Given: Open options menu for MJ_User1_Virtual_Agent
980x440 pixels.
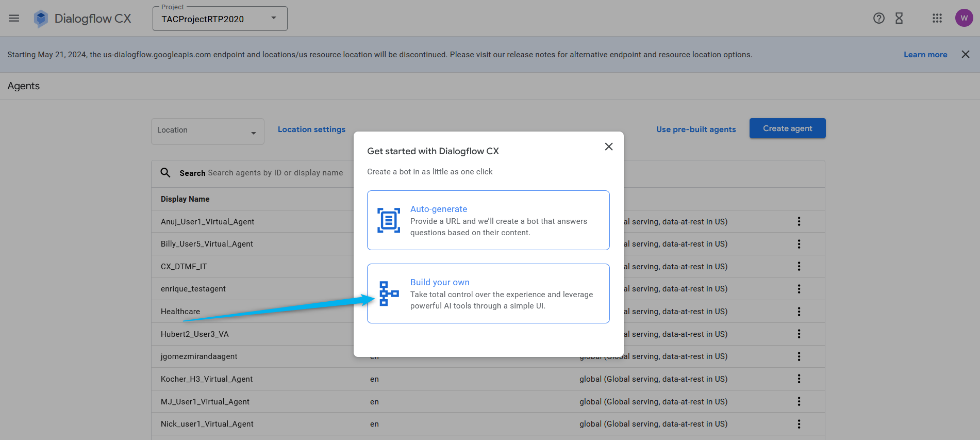Looking at the screenshot, I should pos(799,401).
